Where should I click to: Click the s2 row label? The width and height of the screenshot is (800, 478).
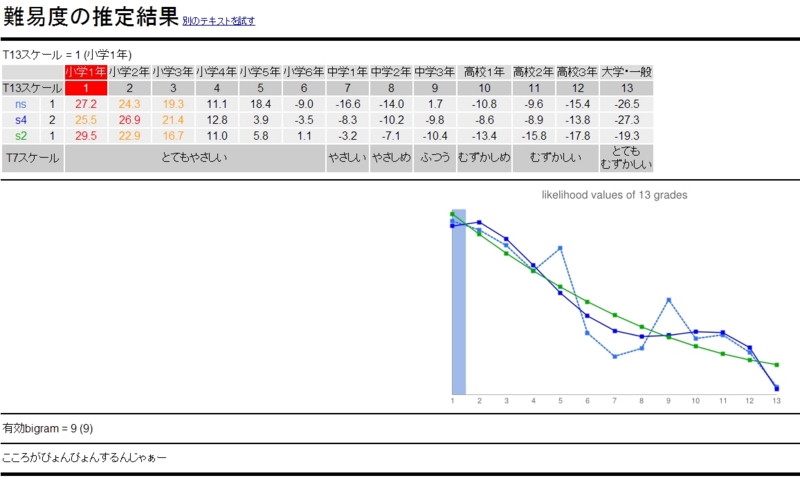(x=20, y=136)
